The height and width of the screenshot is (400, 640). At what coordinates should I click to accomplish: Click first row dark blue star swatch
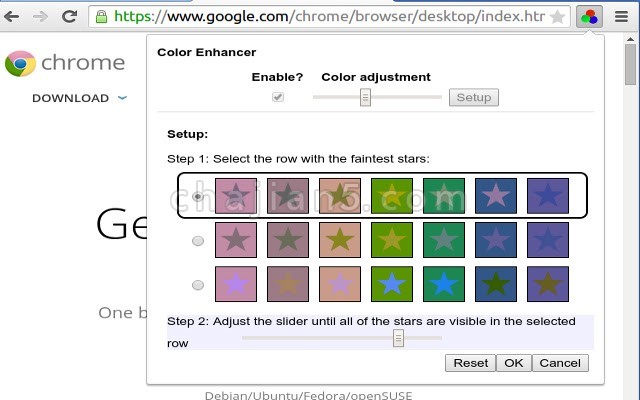pos(496,196)
